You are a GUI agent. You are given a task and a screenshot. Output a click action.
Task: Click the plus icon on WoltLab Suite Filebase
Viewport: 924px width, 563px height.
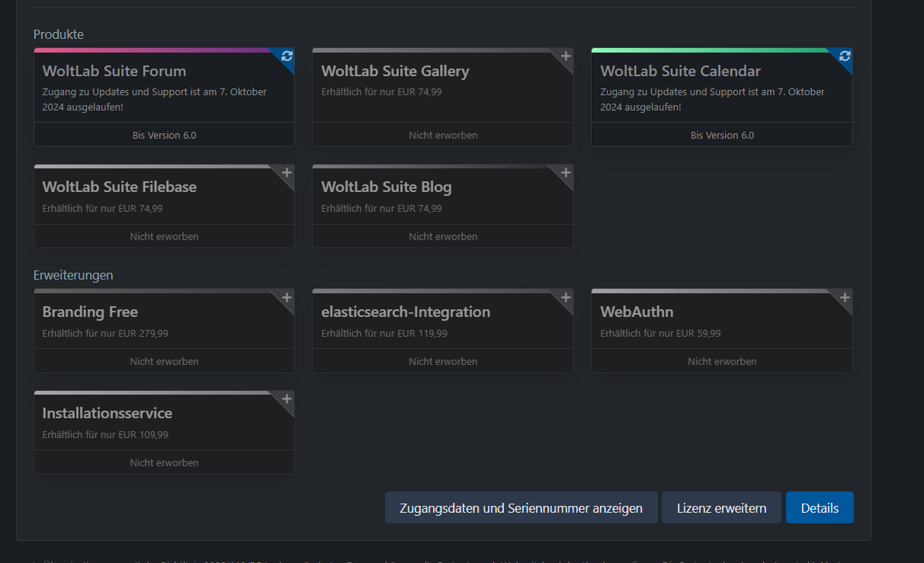tap(287, 173)
